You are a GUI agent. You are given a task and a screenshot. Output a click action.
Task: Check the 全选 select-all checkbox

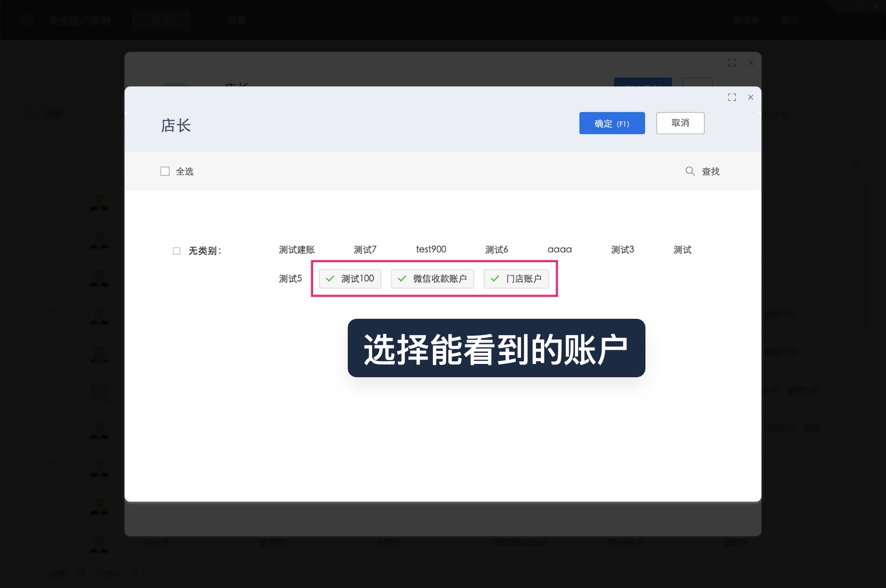164,171
